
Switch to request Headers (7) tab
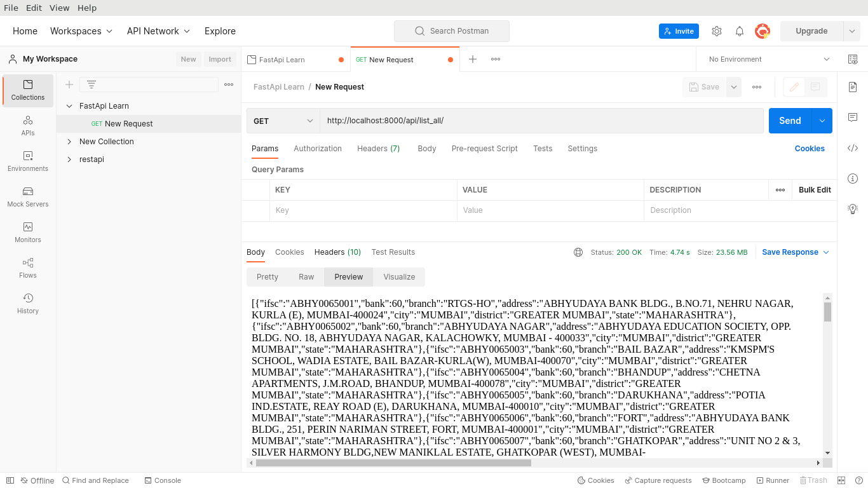[x=379, y=149]
